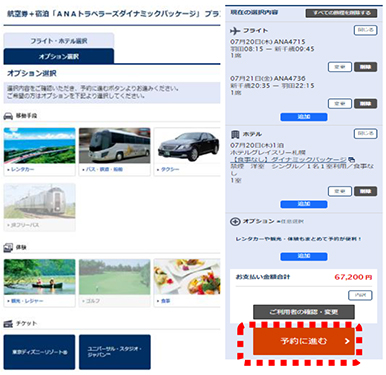Switch to フライト・ホテル選択 tab
Screen dimensions: 386x375
[x=59, y=41]
